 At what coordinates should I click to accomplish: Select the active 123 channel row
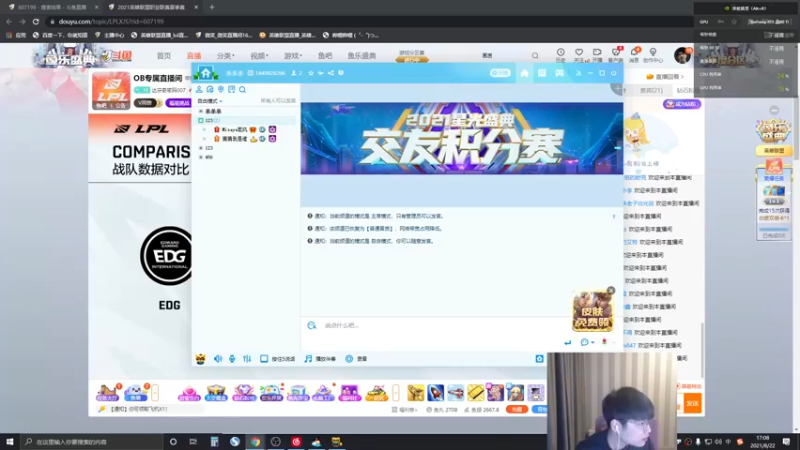(246, 120)
